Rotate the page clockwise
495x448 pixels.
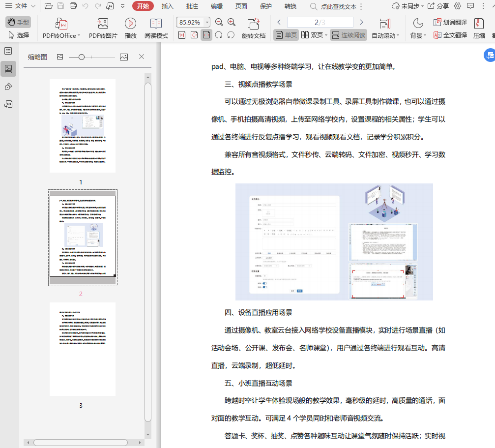(x=218, y=35)
